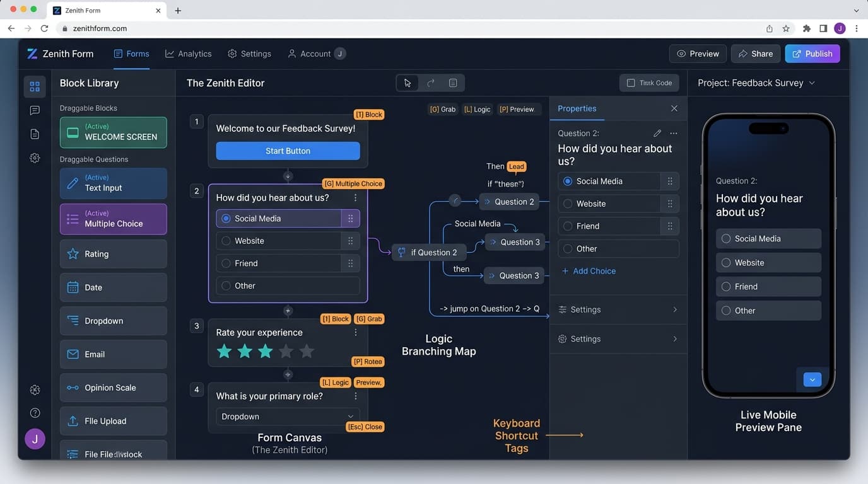This screenshot has height=484, width=868.
Task: Click the list view icon in editor toolbar
Action: tap(453, 83)
